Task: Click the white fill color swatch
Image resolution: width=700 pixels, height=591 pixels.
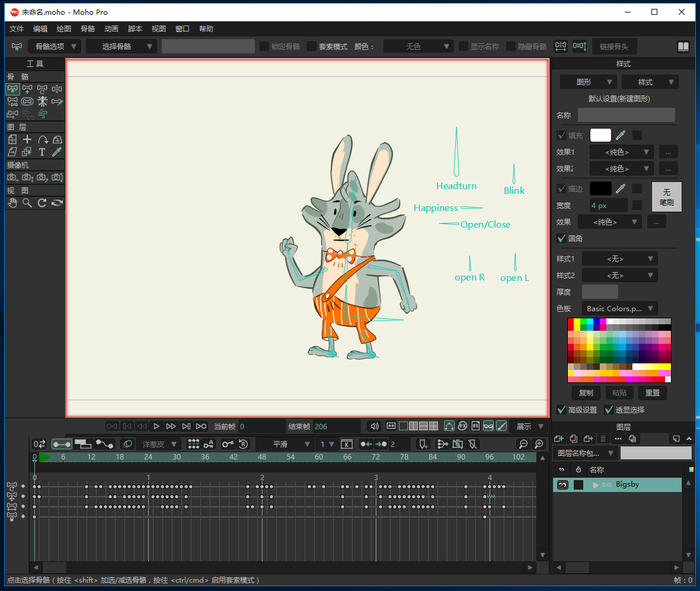Action: click(600, 135)
